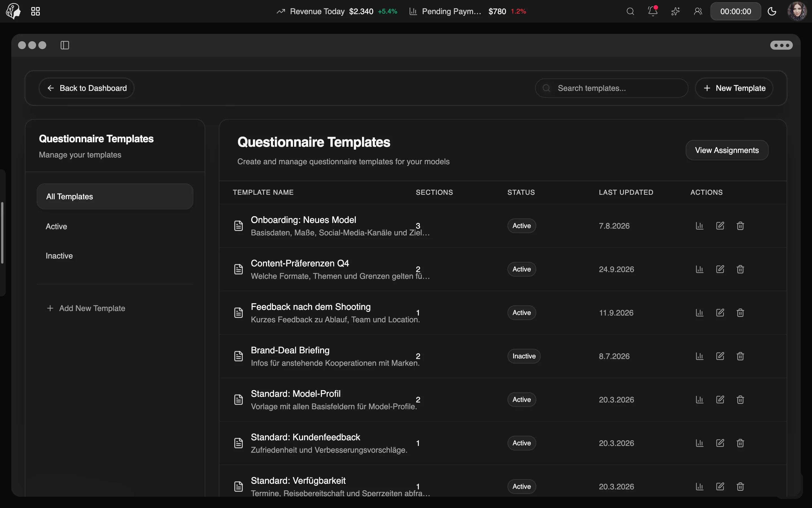Open the apps grid icon in top bar

(x=35, y=11)
